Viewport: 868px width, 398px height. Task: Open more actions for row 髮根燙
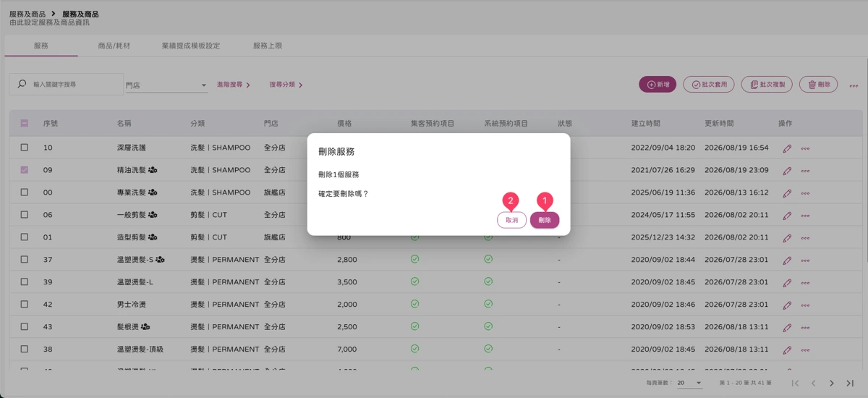tap(805, 327)
